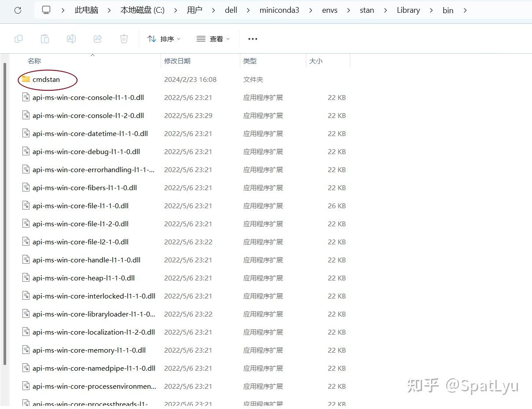532x409 pixels.
Task: Navigate to dell via the breadcrumb
Action: coord(231,10)
